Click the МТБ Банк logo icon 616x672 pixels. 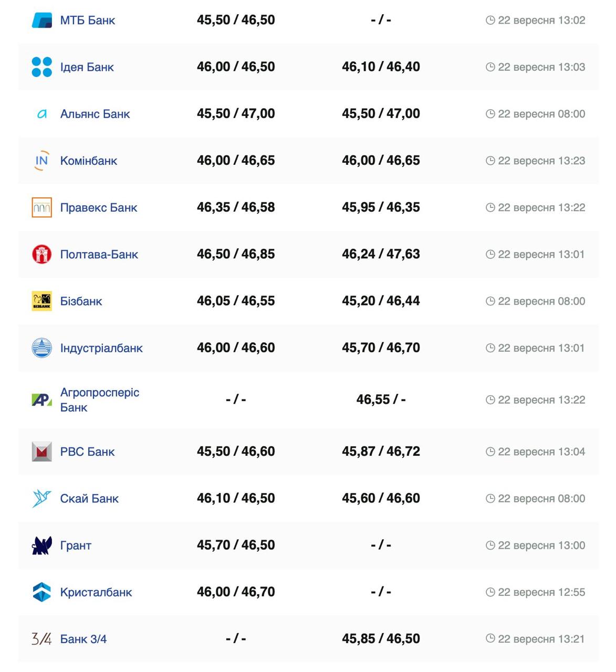pyautogui.click(x=42, y=20)
